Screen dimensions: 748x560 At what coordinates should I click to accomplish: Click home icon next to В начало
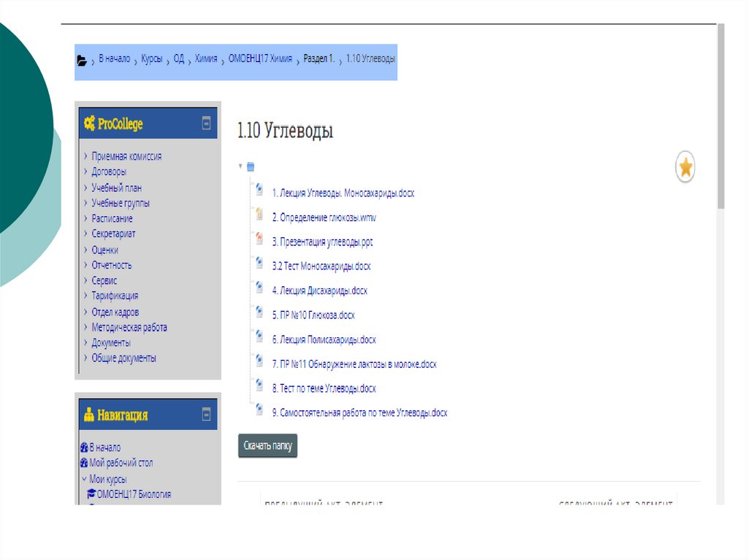[x=85, y=448]
